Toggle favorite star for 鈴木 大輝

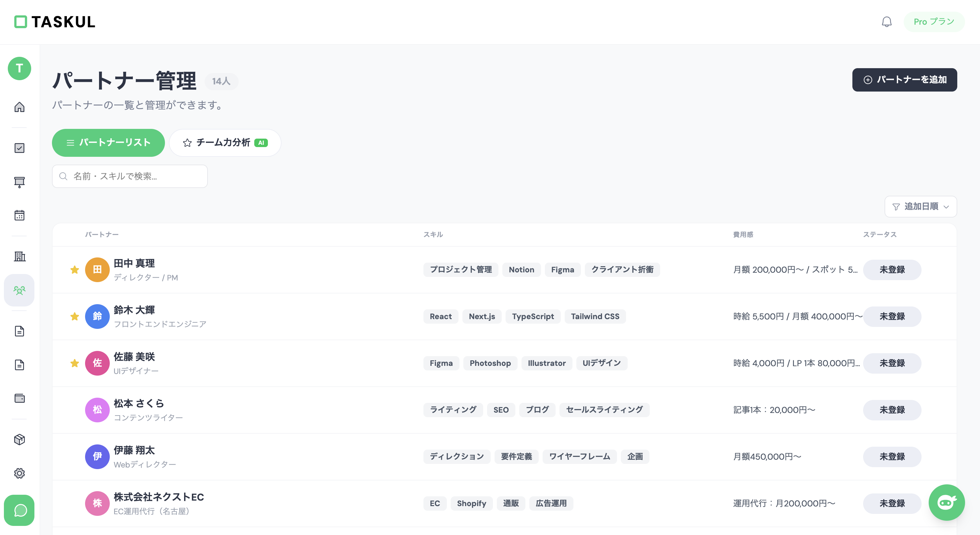pos(75,317)
